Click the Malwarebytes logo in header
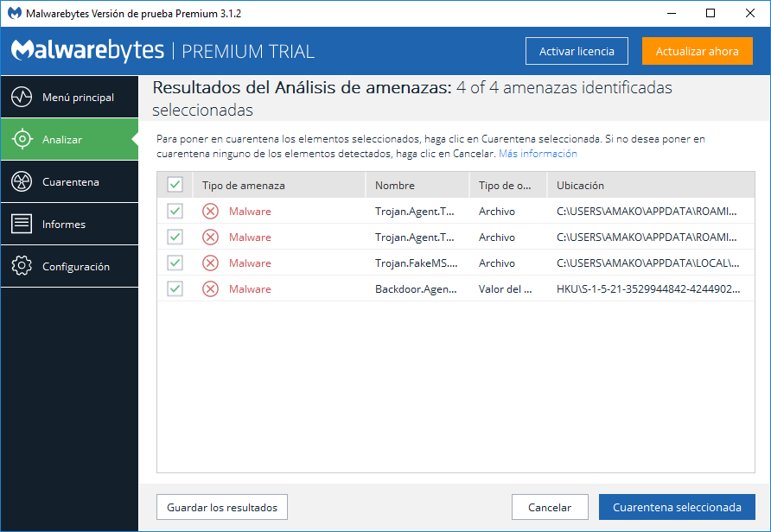The height and width of the screenshot is (532, 771). 87,51
